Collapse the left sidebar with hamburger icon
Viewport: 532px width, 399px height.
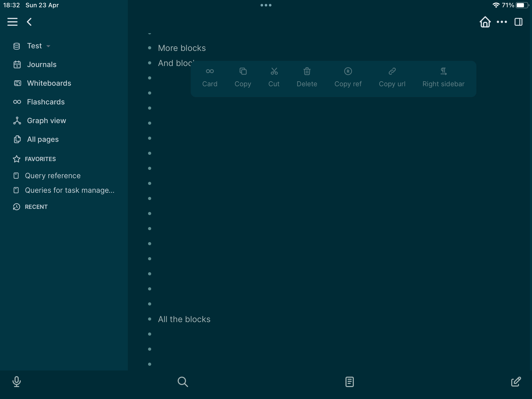coord(12,22)
